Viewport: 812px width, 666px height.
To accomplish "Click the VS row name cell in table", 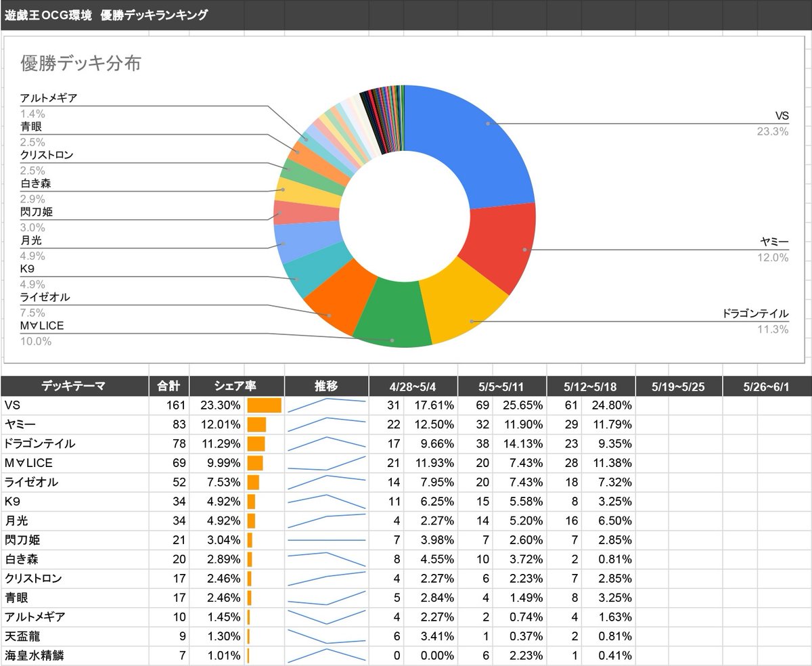I will point(74,405).
